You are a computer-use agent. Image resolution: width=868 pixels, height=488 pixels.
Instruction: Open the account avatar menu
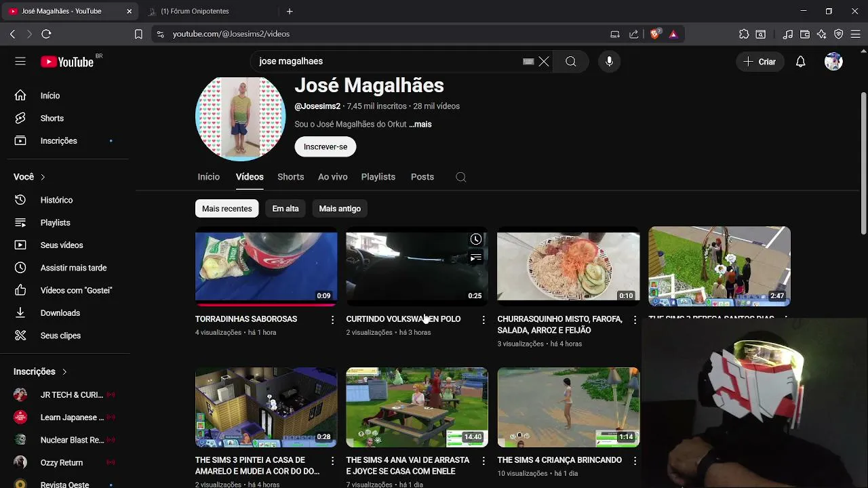833,62
